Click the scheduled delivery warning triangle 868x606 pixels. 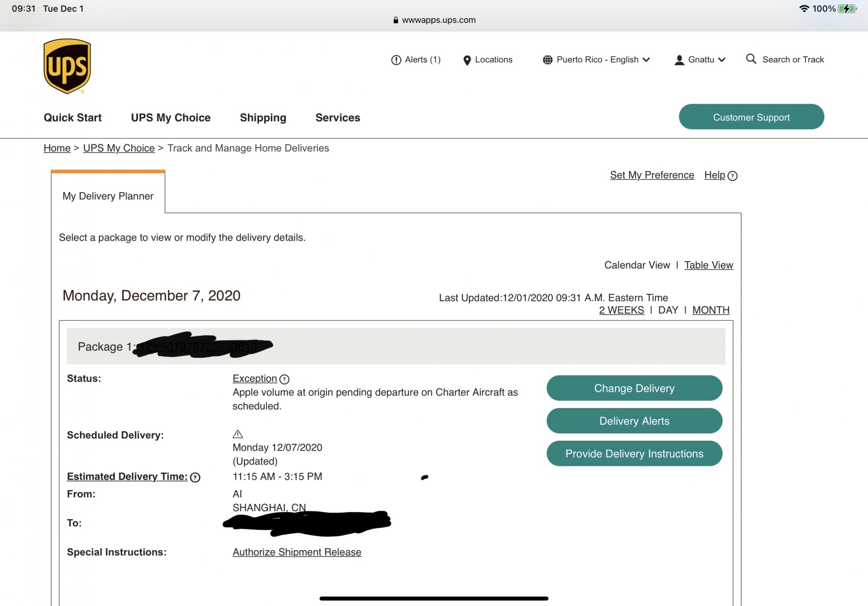(x=238, y=434)
